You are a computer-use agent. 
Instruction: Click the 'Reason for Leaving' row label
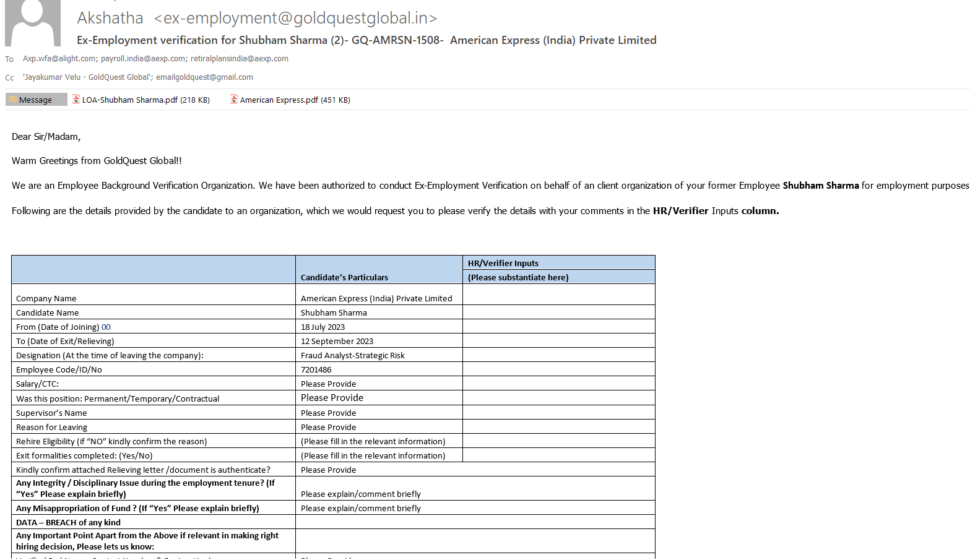click(51, 428)
